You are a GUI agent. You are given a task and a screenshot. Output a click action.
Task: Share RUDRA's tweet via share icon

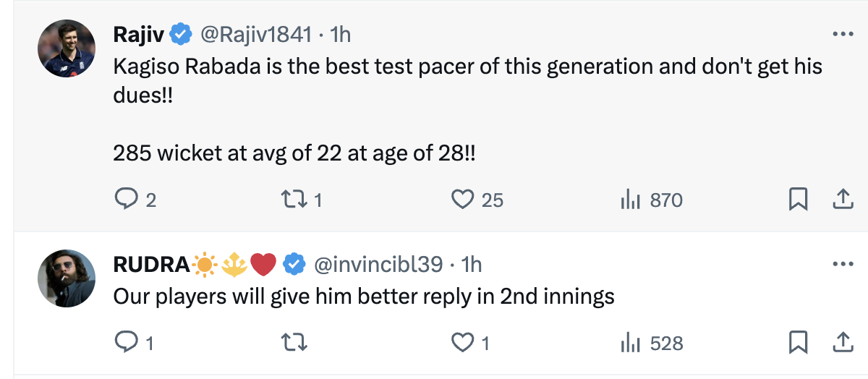843,343
